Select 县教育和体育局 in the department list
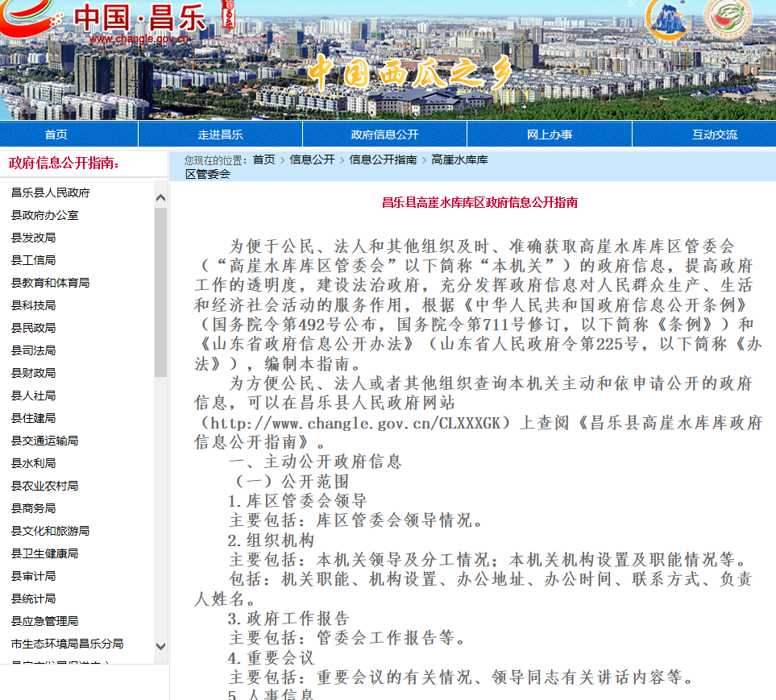776x700 pixels. click(50, 283)
